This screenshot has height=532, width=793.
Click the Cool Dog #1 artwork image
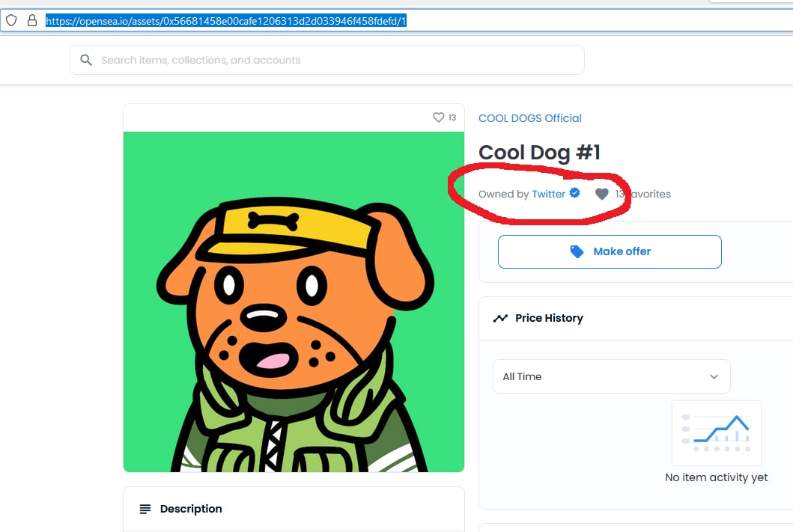pos(294,302)
